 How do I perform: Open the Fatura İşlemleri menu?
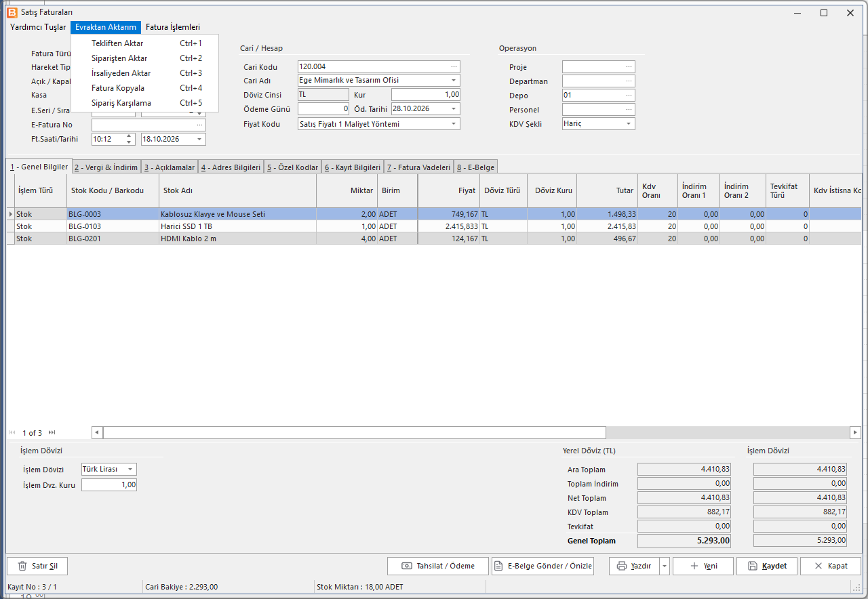click(x=173, y=27)
